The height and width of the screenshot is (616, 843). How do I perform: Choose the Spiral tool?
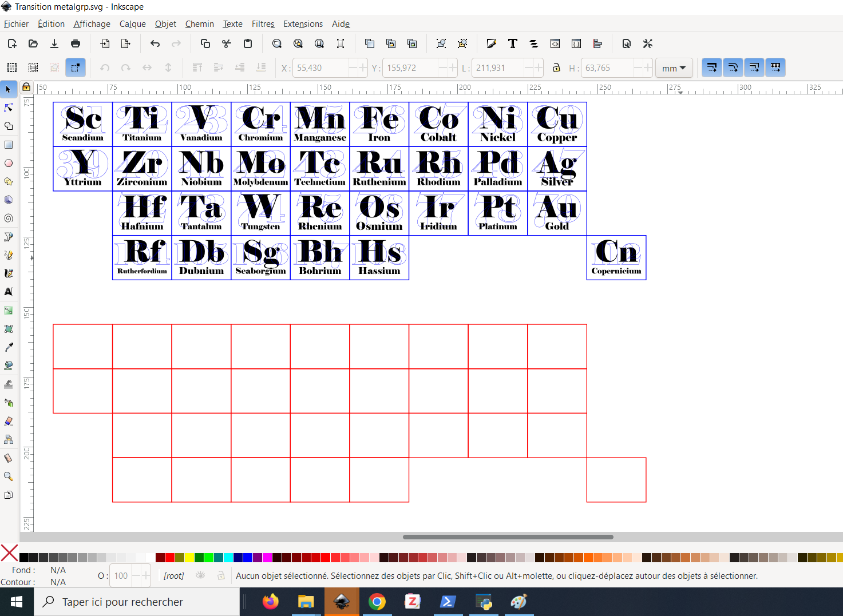(9, 218)
